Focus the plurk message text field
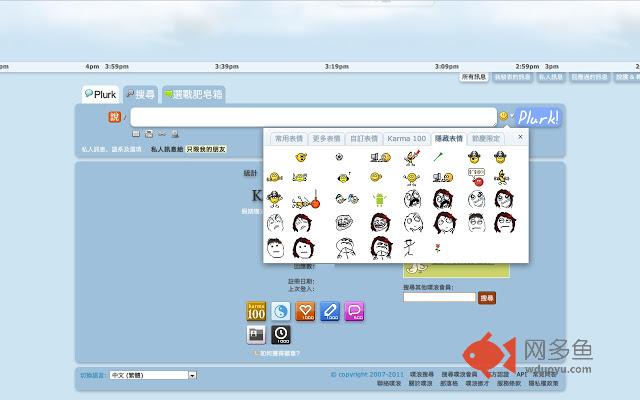Image resolution: width=640 pixels, height=400 pixels. click(313, 117)
